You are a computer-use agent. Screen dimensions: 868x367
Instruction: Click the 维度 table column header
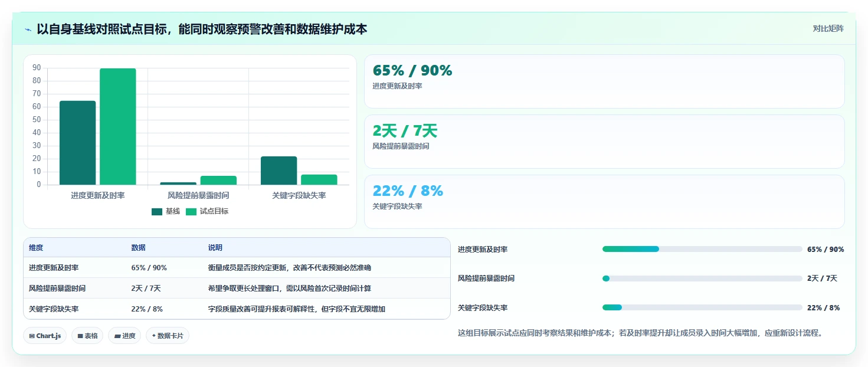point(36,248)
